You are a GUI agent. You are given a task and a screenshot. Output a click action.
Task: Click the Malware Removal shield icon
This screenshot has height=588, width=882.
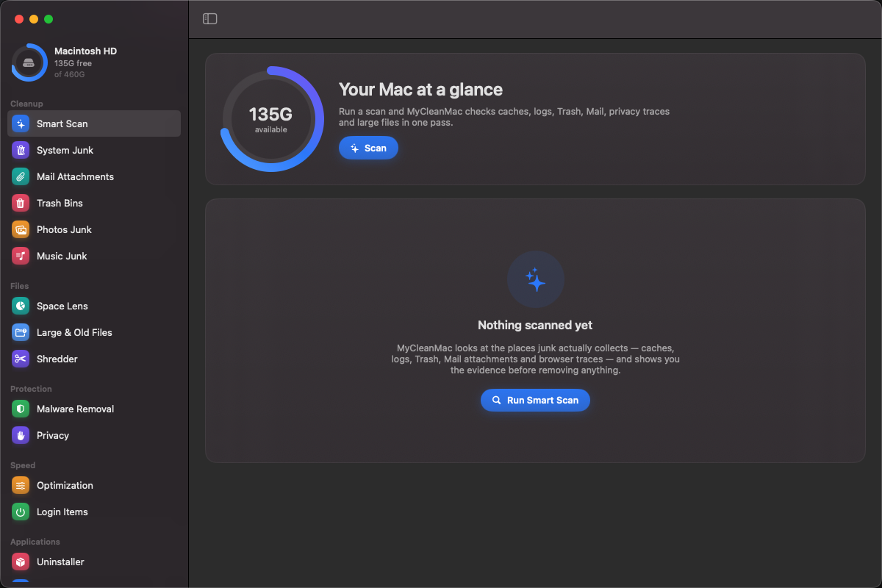[x=21, y=409]
